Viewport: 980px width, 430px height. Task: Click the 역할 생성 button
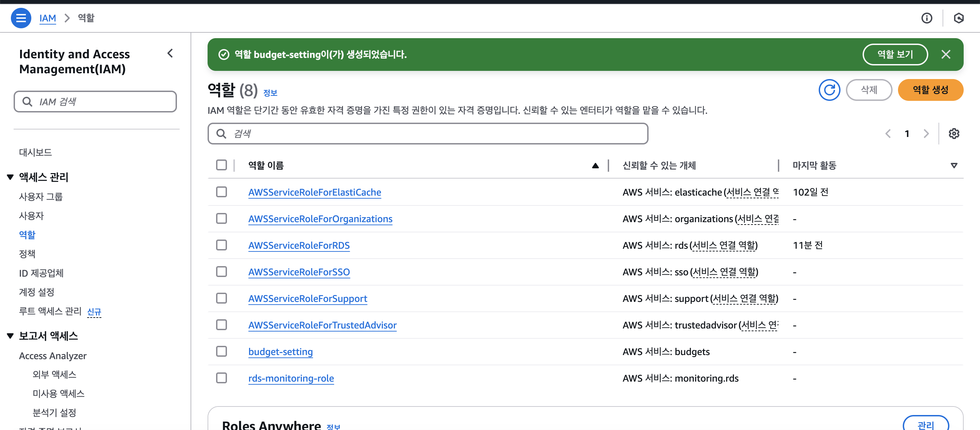pyautogui.click(x=930, y=90)
